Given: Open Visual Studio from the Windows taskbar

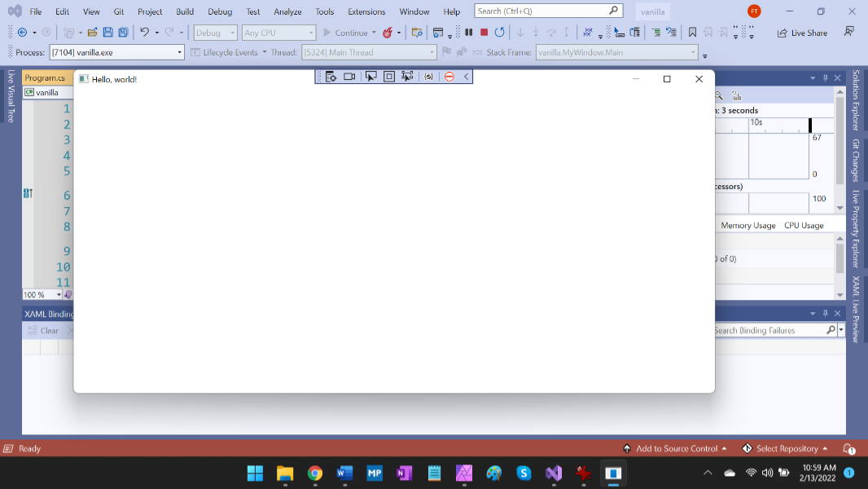Looking at the screenshot, I should [554, 473].
